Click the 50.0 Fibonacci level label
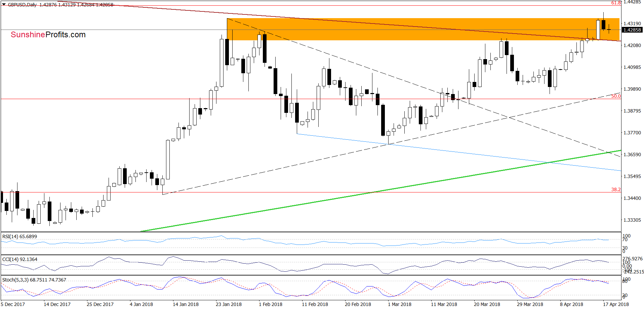644x309 pixels. pyautogui.click(x=616, y=96)
